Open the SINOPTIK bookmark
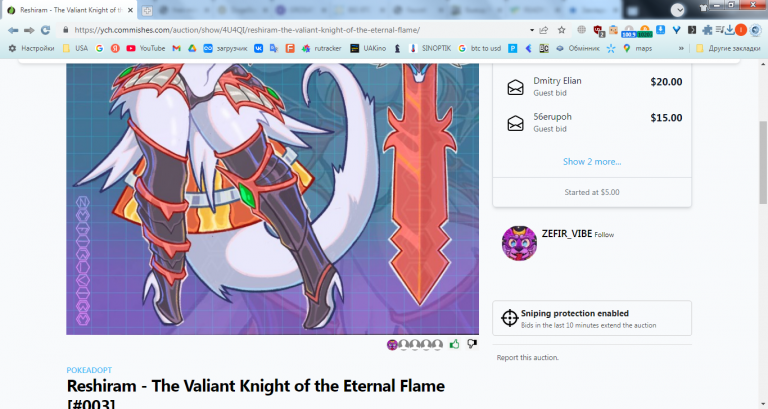The width and height of the screenshot is (768, 409). [x=430, y=48]
